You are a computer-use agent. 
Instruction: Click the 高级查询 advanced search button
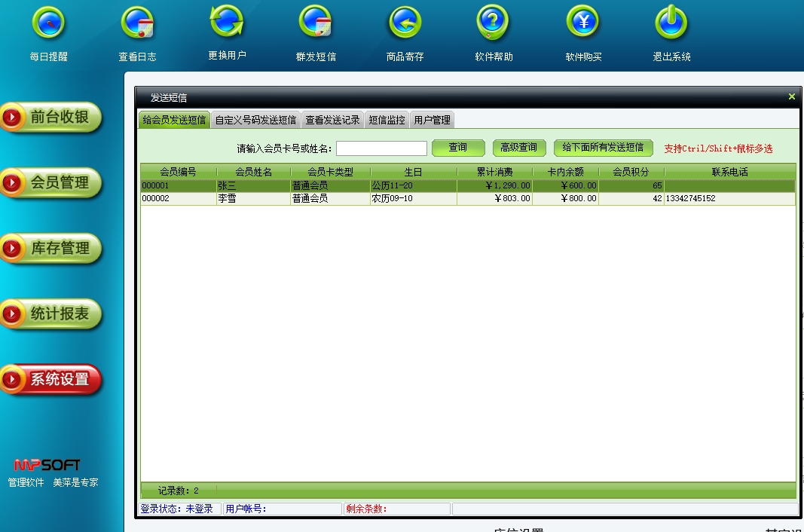pyautogui.click(x=518, y=148)
